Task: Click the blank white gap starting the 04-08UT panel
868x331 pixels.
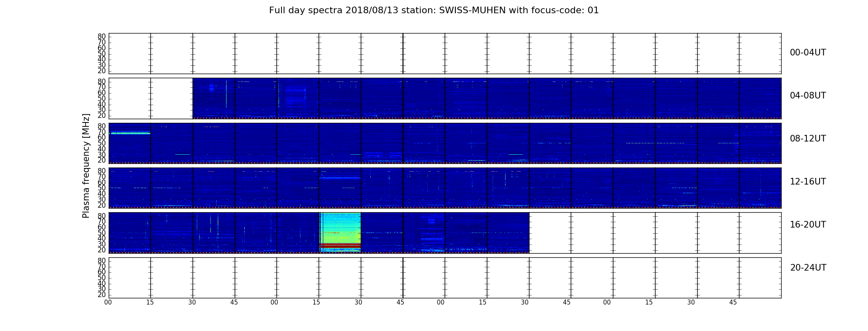Action: point(150,98)
